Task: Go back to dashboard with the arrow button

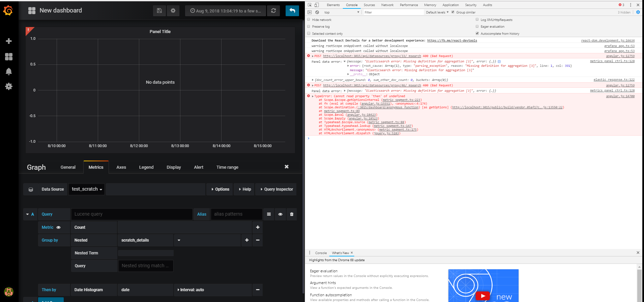Action: click(x=292, y=11)
